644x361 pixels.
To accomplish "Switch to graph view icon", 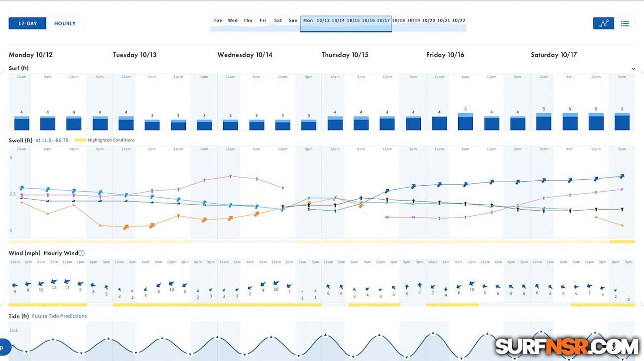I will 603,23.
